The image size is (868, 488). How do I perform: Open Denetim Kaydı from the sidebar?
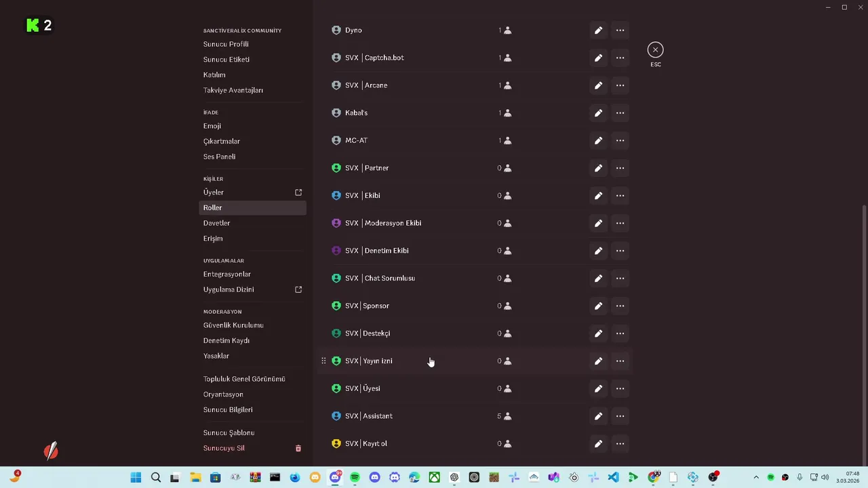pyautogui.click(x=226, y=341)
